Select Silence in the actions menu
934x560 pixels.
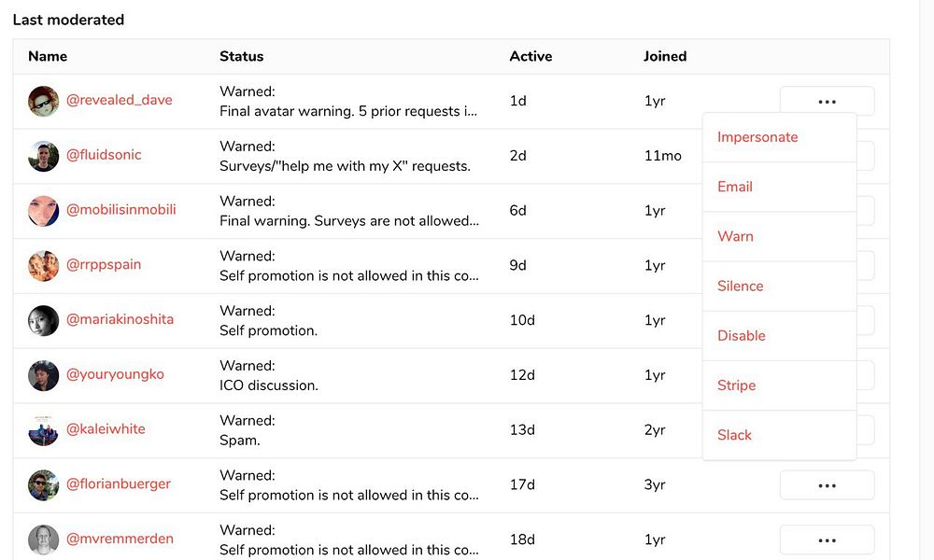point(740,286)
